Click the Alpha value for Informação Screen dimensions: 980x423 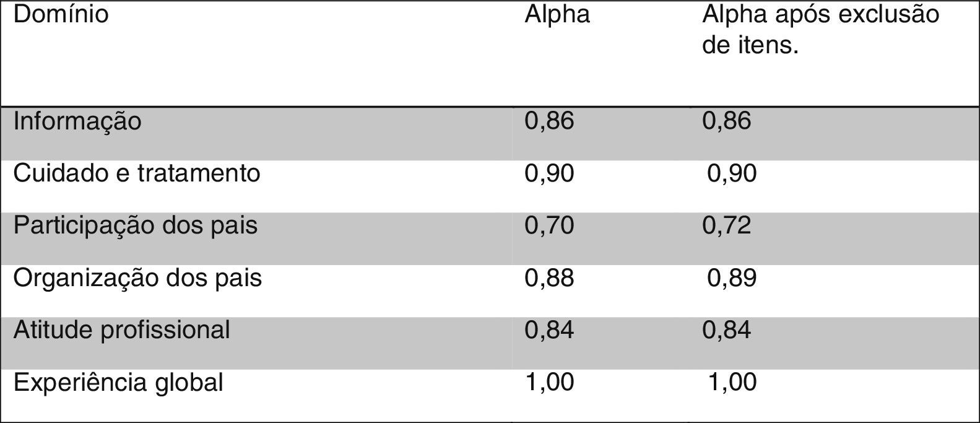[x=549, y=121]
